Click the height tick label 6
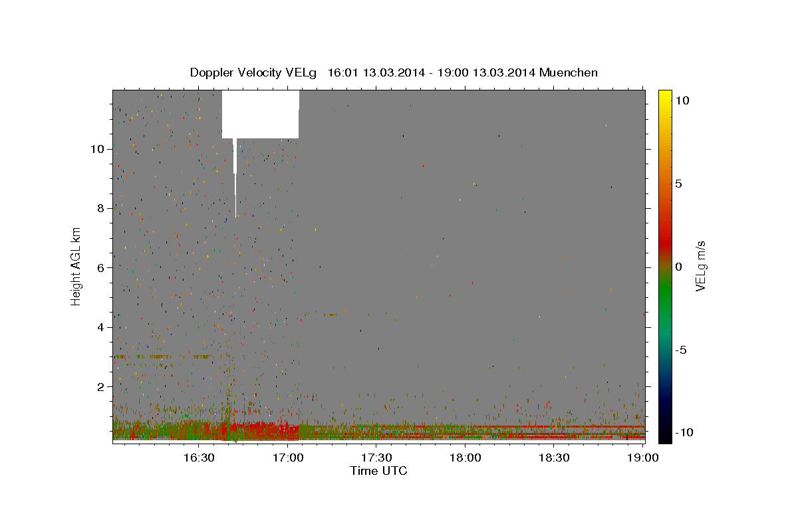This screenshot has height=532, width=798. click(102, 267)
